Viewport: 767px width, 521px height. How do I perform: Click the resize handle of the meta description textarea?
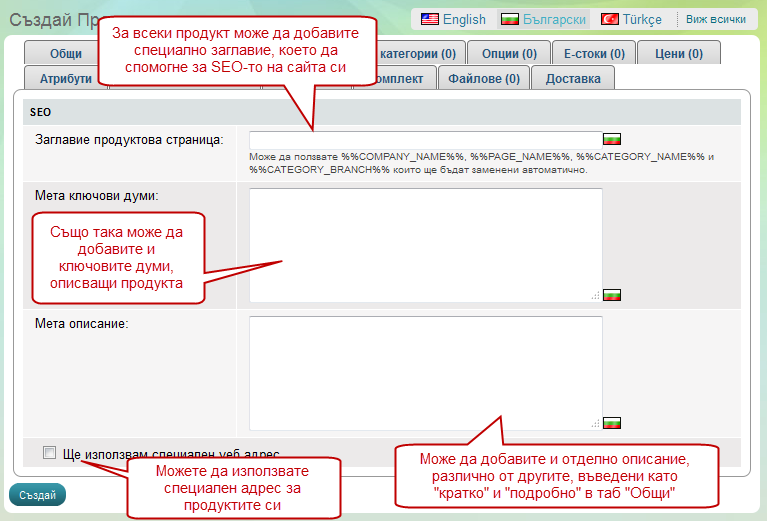tap(596, 424)
